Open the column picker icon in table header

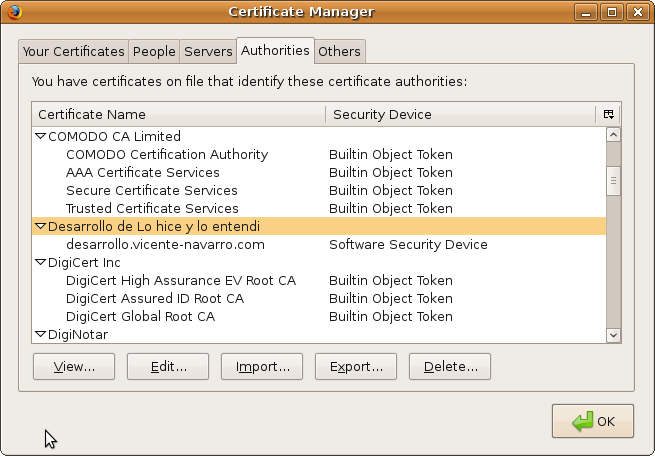609,114
